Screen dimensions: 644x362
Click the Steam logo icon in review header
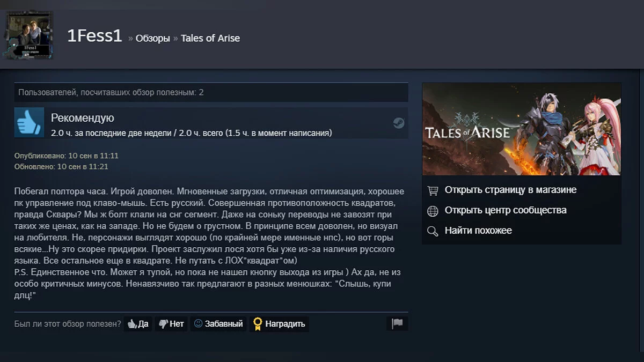[398, 123]
